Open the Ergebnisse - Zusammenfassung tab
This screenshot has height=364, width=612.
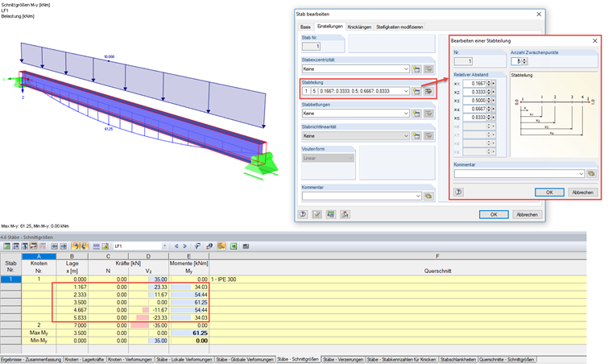pos(31,359)
